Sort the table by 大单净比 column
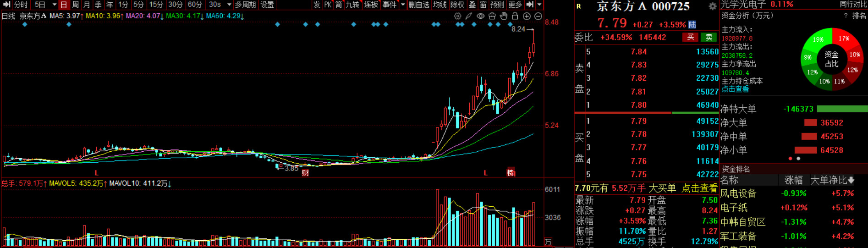Viewport: 868px width, 248px height. coord(832,180)
